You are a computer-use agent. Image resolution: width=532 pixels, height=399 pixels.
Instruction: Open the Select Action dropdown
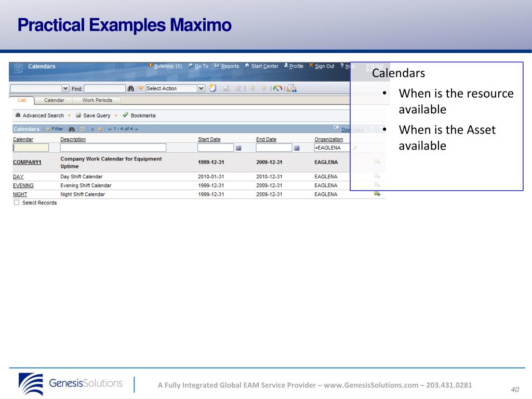pos(201,88)
